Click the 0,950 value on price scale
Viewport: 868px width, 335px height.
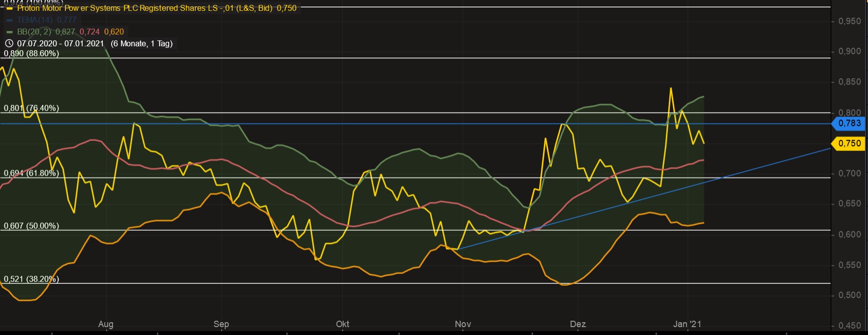(x=849, y=21)
